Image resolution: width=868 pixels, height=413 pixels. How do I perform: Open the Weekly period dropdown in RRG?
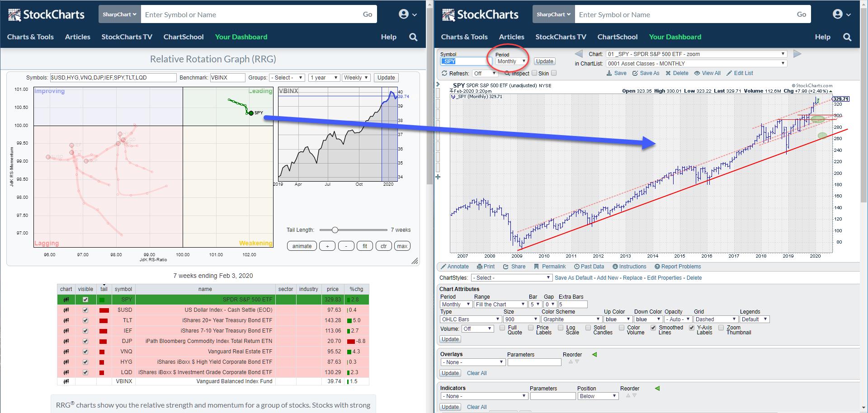pos(356,78)
